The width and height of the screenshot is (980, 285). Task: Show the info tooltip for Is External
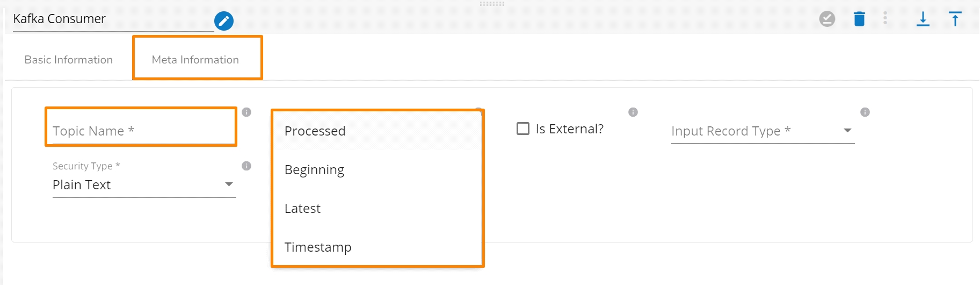tap(633, 112)
